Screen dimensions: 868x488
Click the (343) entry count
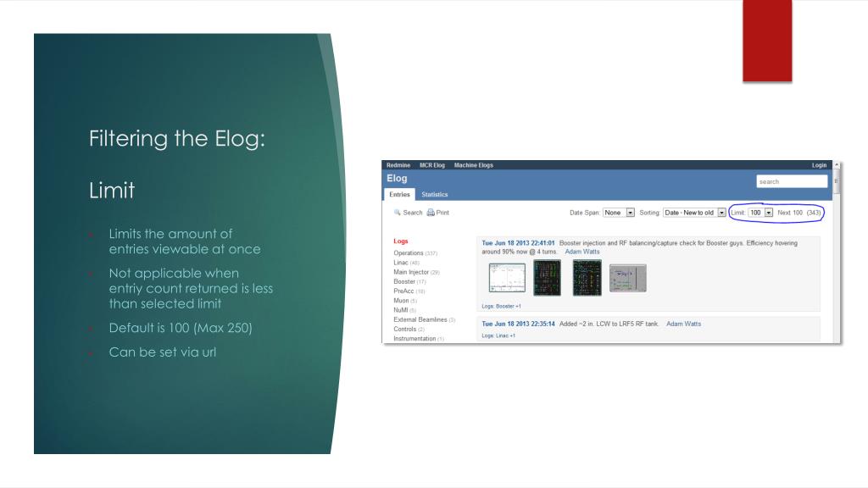click(x=813, y=213)
